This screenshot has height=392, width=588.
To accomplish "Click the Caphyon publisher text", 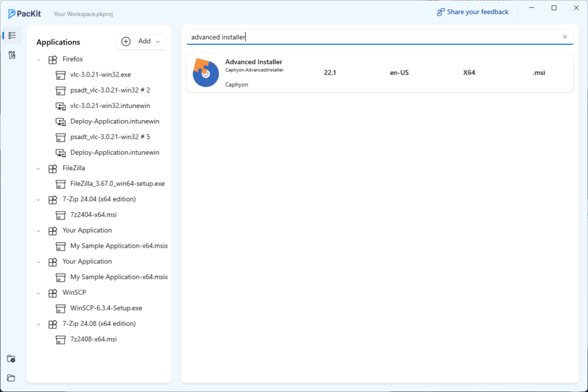I will (237, 84).
